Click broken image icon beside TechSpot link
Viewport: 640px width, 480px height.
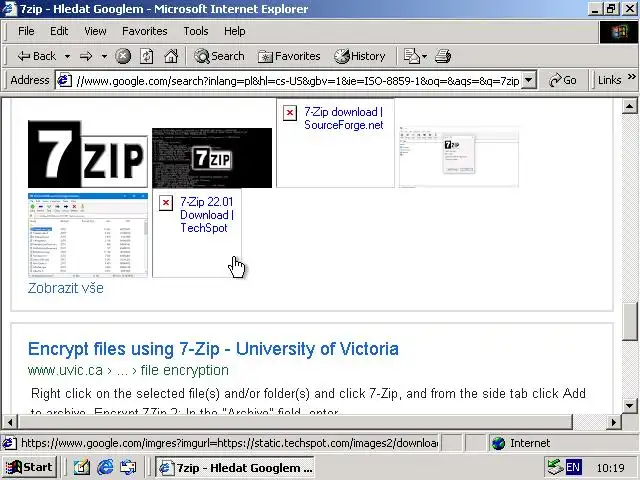point(166,203)
